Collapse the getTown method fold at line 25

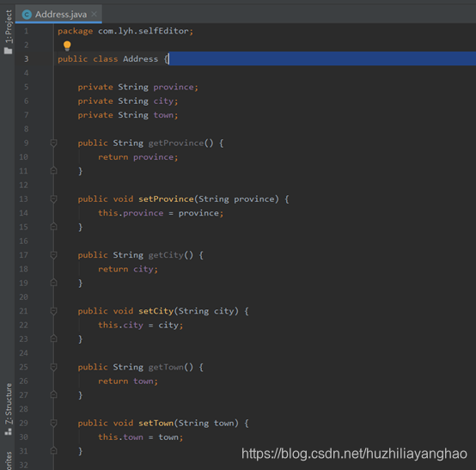[53, 367]
